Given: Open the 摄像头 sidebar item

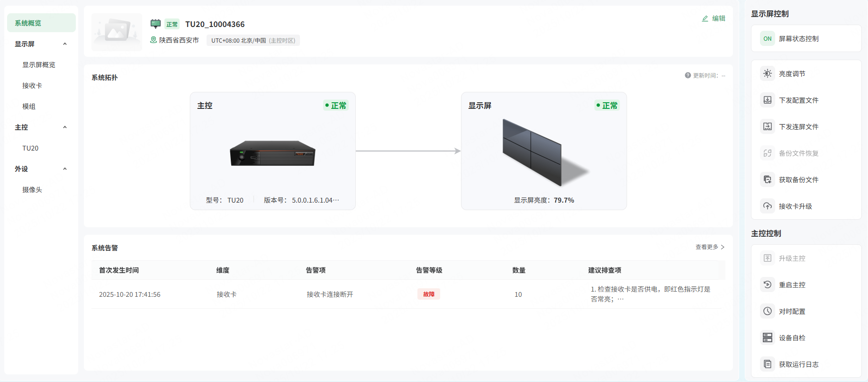Looking at the screenshot, I should click(32, 190).
